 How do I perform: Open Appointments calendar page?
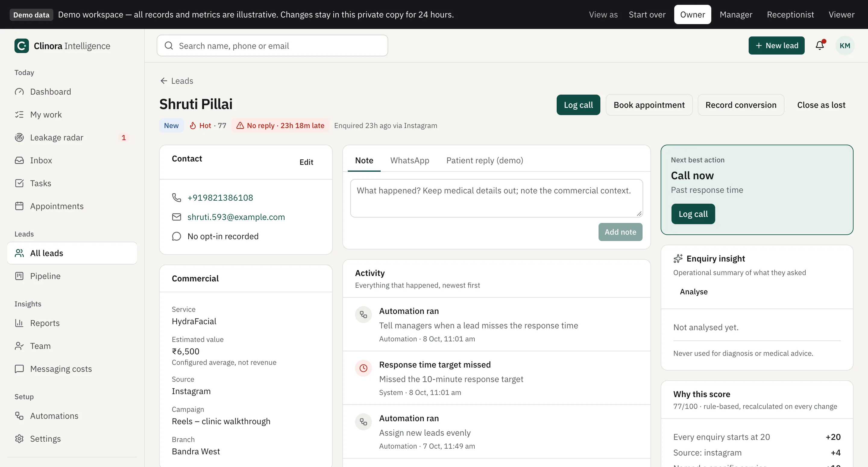[72, 206]
